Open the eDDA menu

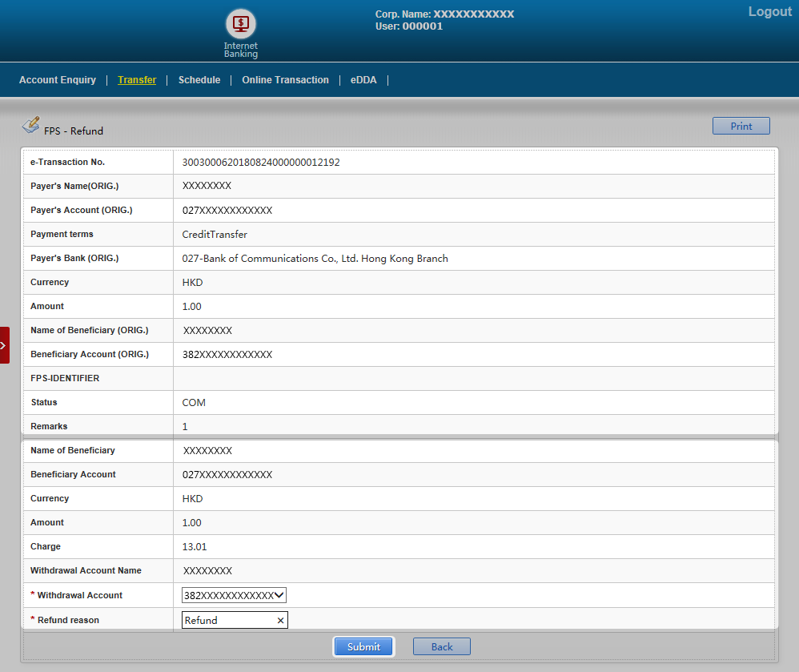363,80
